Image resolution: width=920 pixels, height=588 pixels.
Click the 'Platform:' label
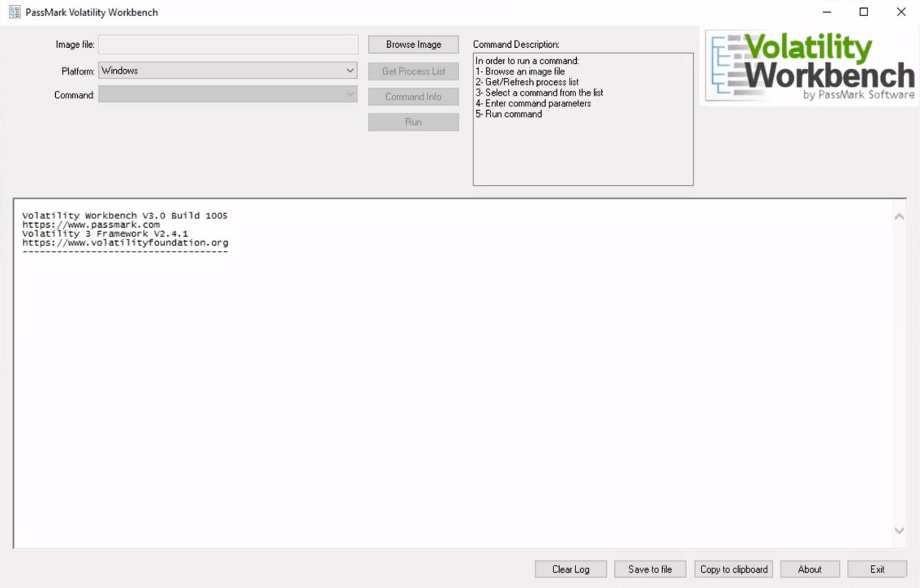78,71
